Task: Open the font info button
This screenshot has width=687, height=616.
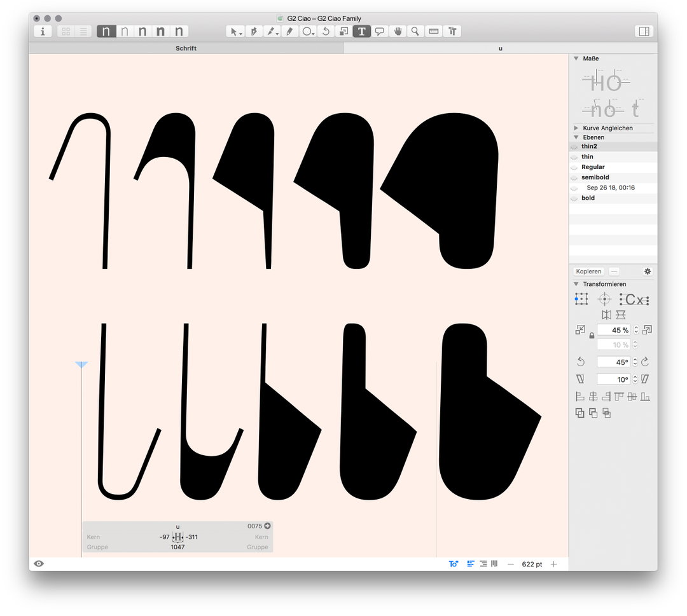Action: (43, 31)
